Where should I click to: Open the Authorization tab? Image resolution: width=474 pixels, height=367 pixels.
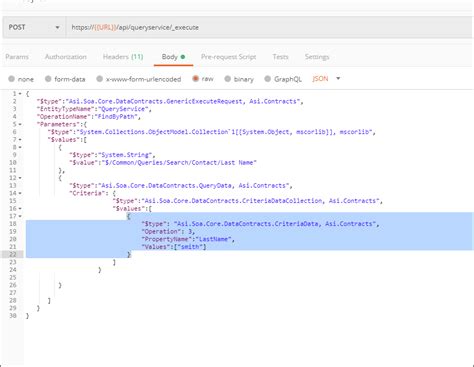pyautogui.click(x=66, y=57)
